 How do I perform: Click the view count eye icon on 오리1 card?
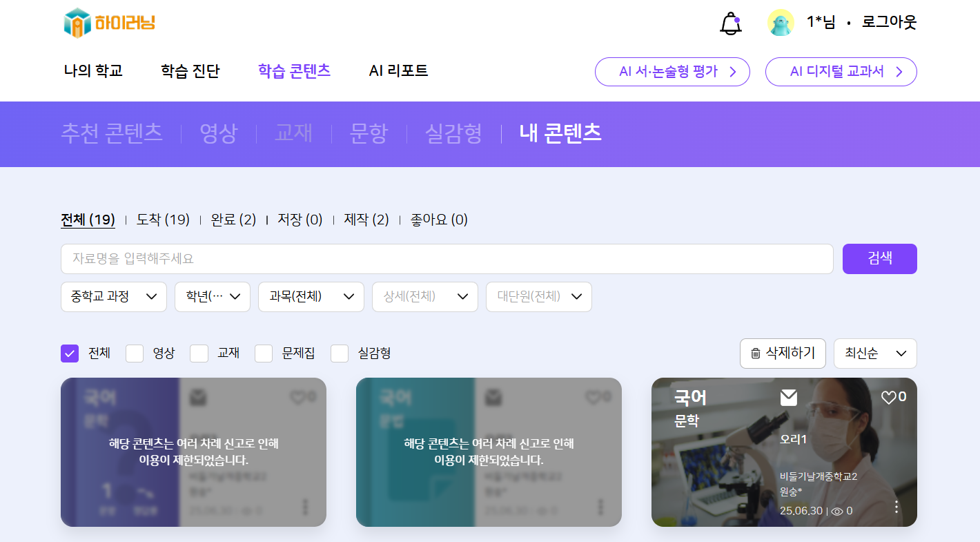pyautogui.click(x=837, y=512)
